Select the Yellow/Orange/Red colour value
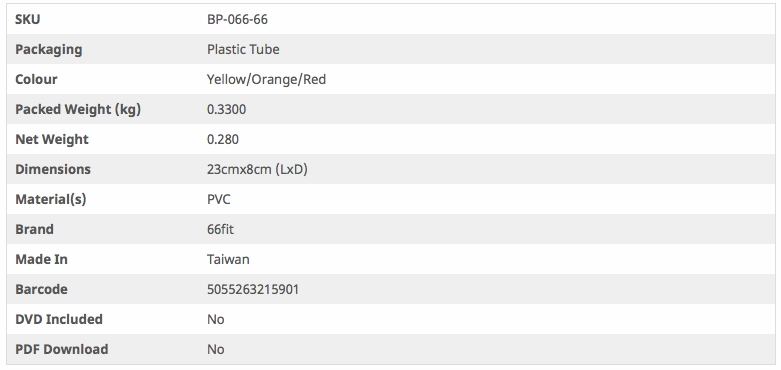Screen dimensions: 781x370 [266, 79]
